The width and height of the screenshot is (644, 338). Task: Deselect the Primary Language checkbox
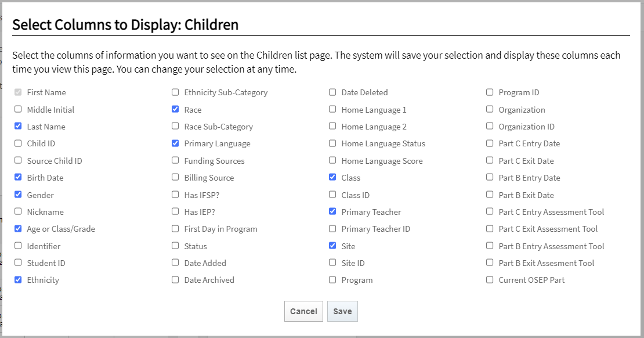175,143
